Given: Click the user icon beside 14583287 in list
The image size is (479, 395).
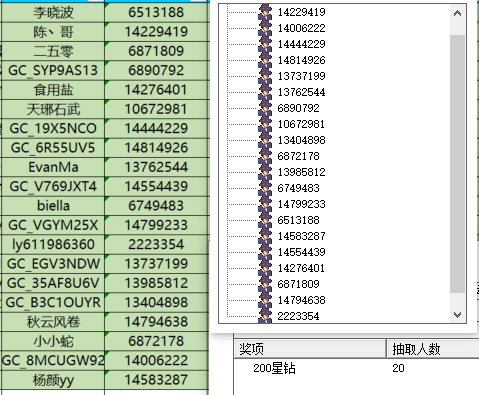Looking at the screenshot, I should (265, 236).
